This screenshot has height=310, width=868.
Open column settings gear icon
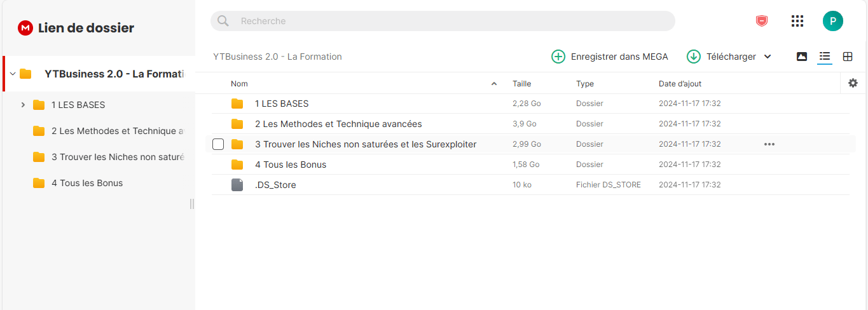pyautogui.click(x=853, y=83)
